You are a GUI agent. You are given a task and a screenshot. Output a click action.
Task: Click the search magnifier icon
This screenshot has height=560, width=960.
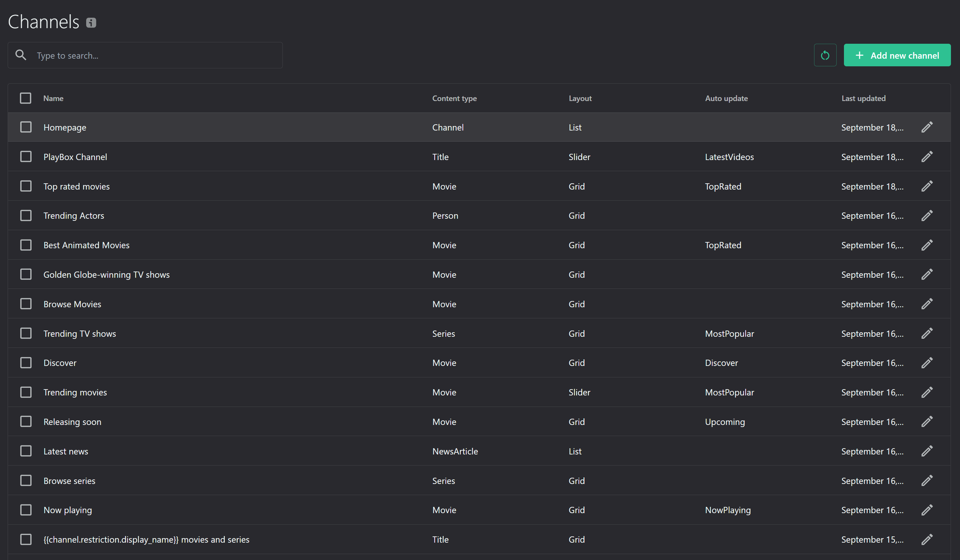(21, 55)
